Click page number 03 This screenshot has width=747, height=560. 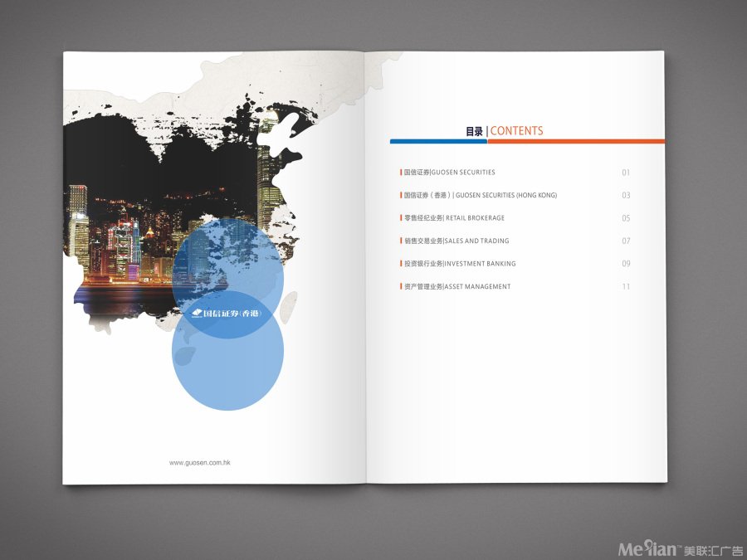626,195
